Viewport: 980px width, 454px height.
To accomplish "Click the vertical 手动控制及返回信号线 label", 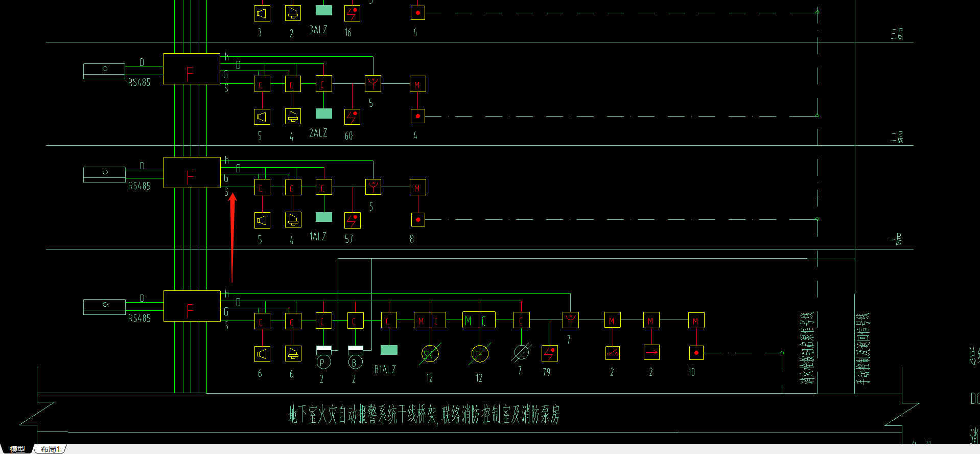I will pos(862,348).
